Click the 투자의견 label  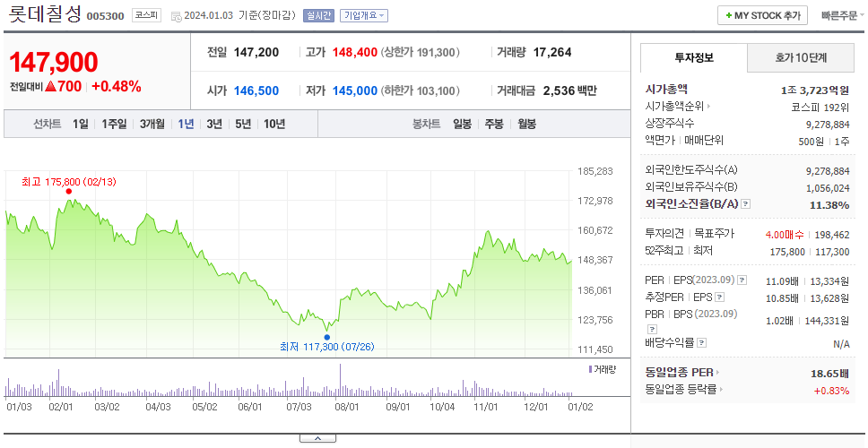click(x=664, y=234)
